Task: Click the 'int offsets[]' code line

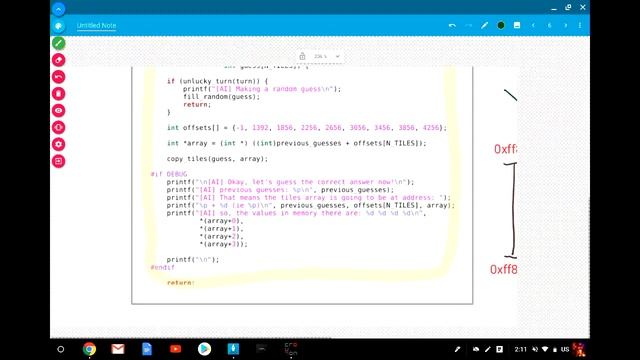Action: coord(307,128)
